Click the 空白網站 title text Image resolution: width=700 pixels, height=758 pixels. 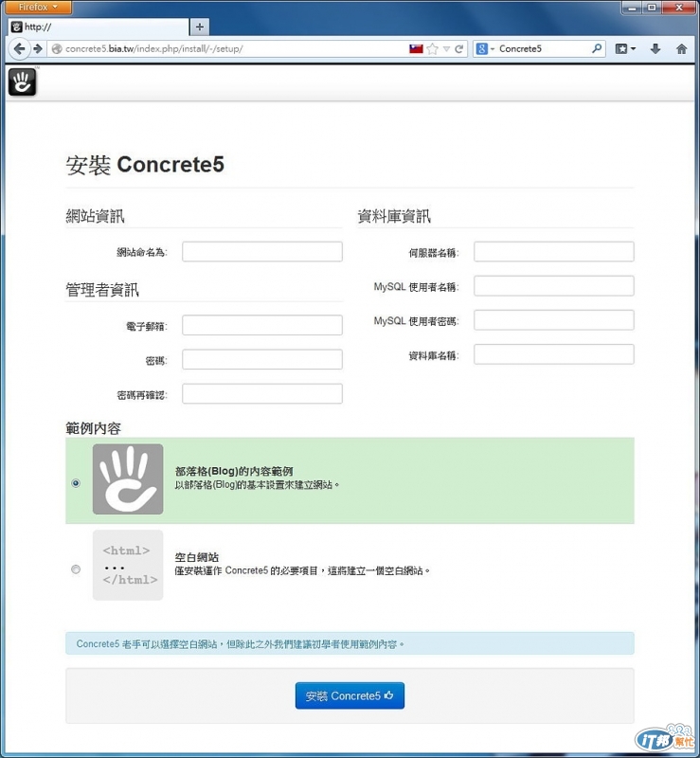[x=197, y=557]
